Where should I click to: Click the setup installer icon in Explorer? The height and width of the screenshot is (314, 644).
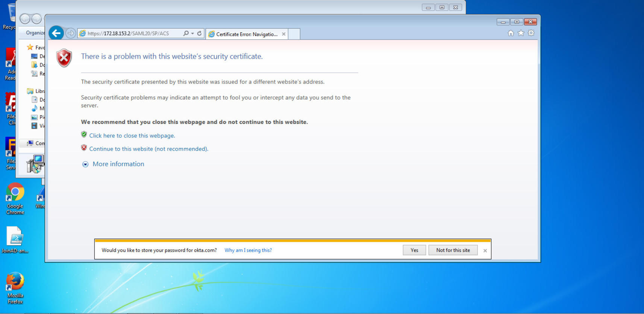click(x=35, y=164)
